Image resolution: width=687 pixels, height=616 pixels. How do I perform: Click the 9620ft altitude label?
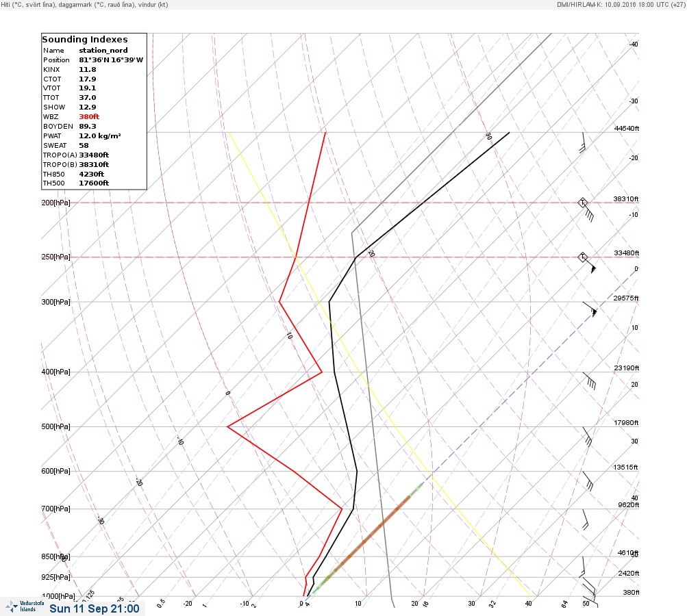click(x=628, y=505)
